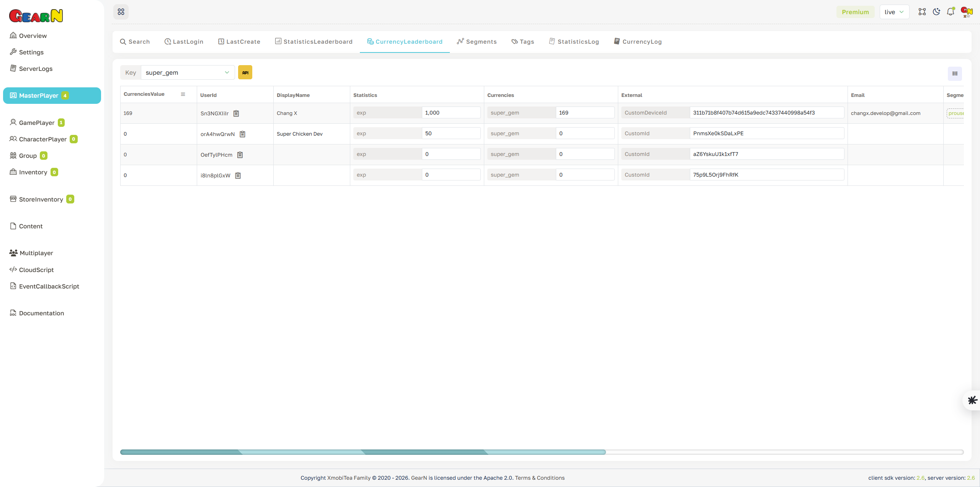This screenshot has height=487, width=980.
Task: Open the live environment dropdown
Action: point(894,11)
